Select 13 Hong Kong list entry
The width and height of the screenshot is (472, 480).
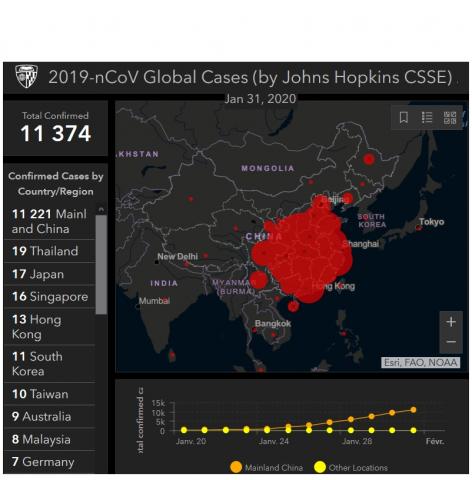[x=50, y=327]
